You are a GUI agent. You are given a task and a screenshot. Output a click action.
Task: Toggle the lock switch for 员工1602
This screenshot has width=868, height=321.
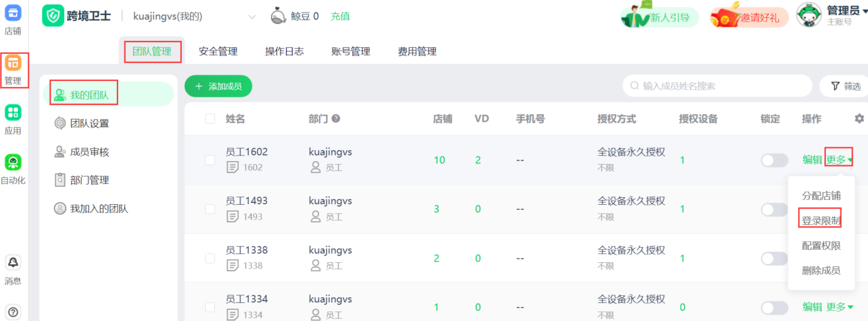click(774, 160)
